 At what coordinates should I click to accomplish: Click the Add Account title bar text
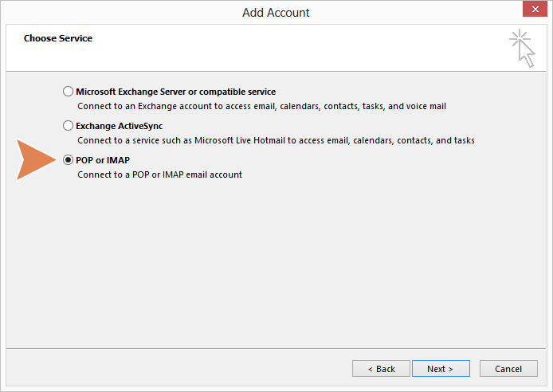tap(276, 13)
